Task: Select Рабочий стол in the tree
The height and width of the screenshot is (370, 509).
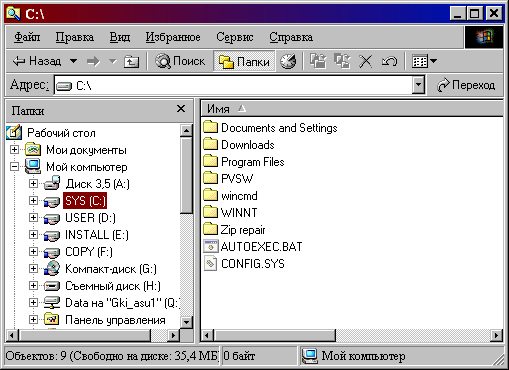Action: coord(61,133)
